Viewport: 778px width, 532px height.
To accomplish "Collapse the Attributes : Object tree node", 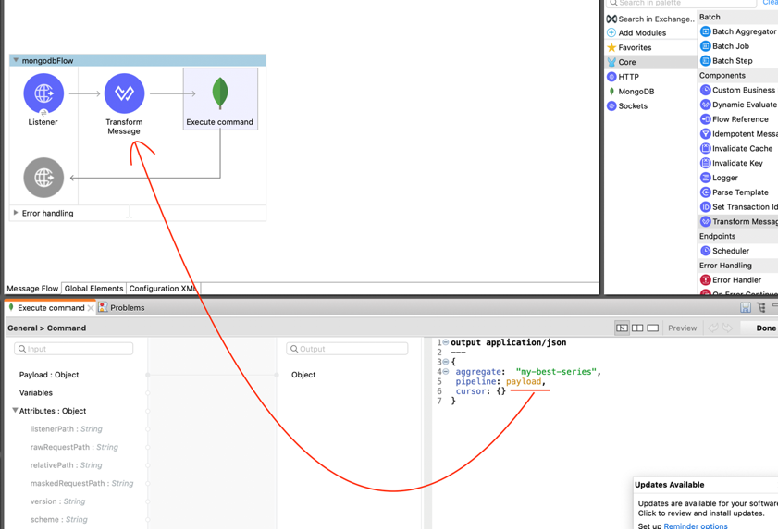I will [x=15, y=411].
